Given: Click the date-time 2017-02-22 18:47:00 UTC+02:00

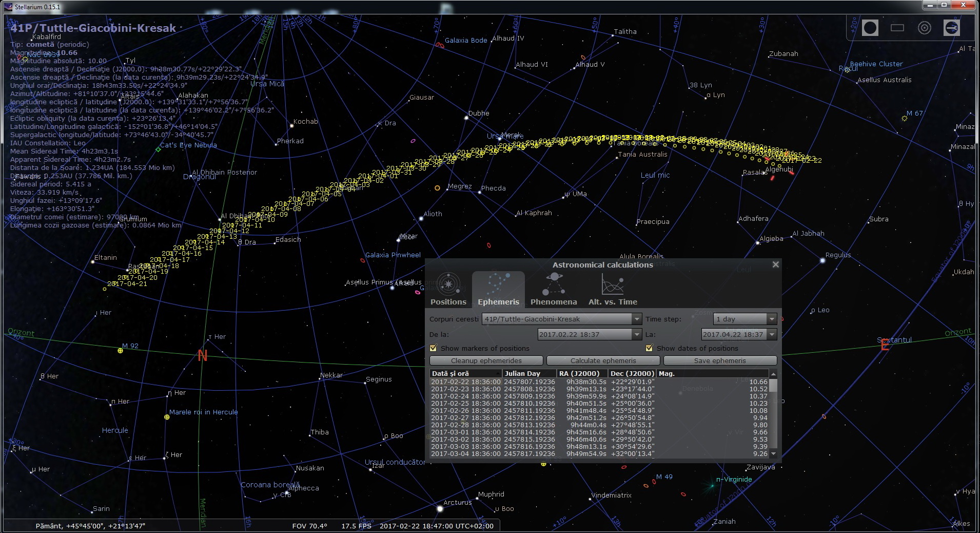Looking at the screenshot, I should coord(437,526).
